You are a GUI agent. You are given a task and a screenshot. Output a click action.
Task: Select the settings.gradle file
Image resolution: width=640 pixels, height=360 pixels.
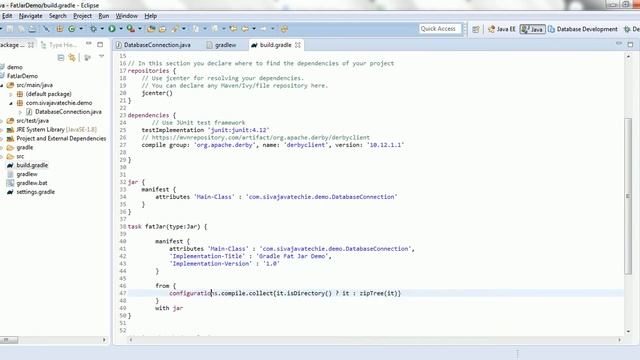click(36, 192)
